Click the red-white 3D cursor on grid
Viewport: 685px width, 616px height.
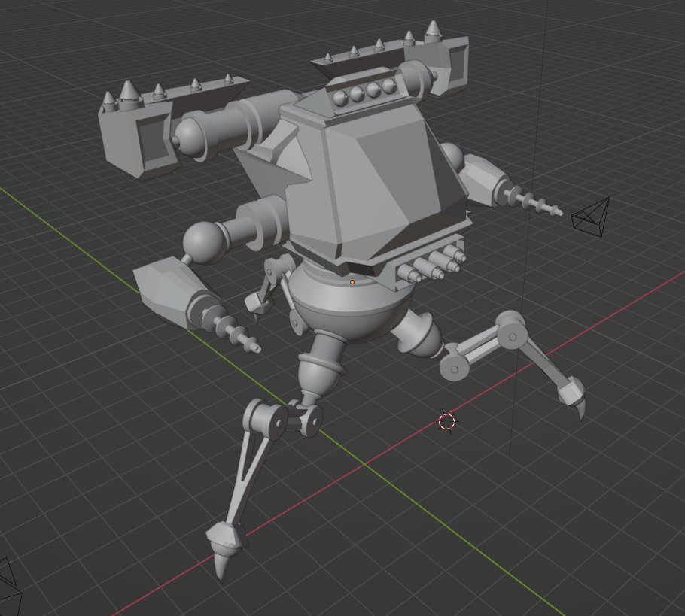(x=446, y=422)
